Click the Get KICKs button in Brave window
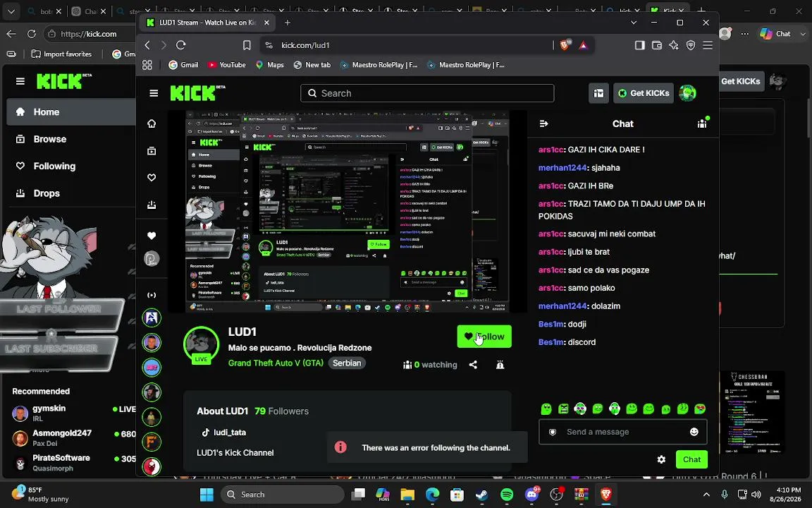 (644, 93)
